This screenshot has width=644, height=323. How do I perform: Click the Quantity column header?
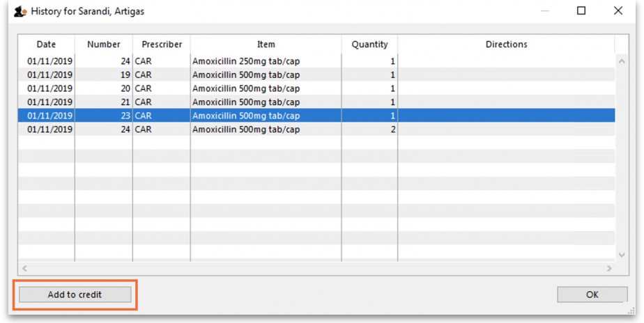click(369, 45)
